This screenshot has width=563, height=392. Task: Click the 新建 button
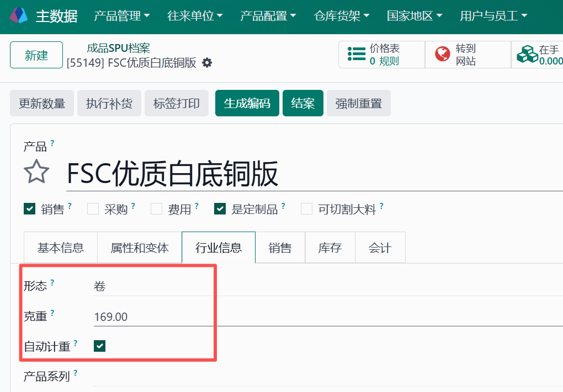(36, 55)
